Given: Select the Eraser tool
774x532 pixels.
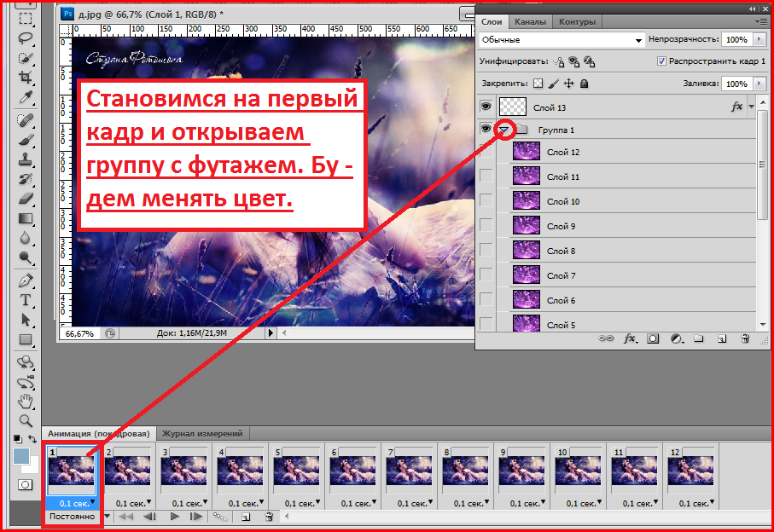Looking at the screenshot, I should 26,199.
